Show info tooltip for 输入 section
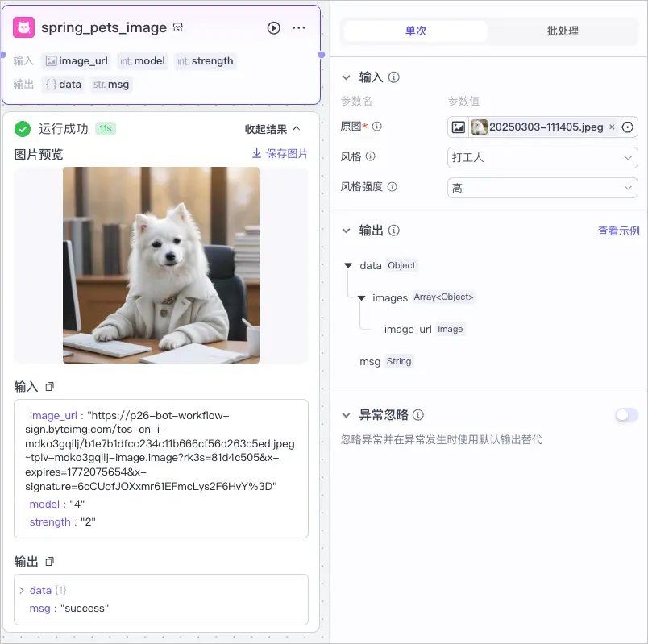 [x=394, y=77]
